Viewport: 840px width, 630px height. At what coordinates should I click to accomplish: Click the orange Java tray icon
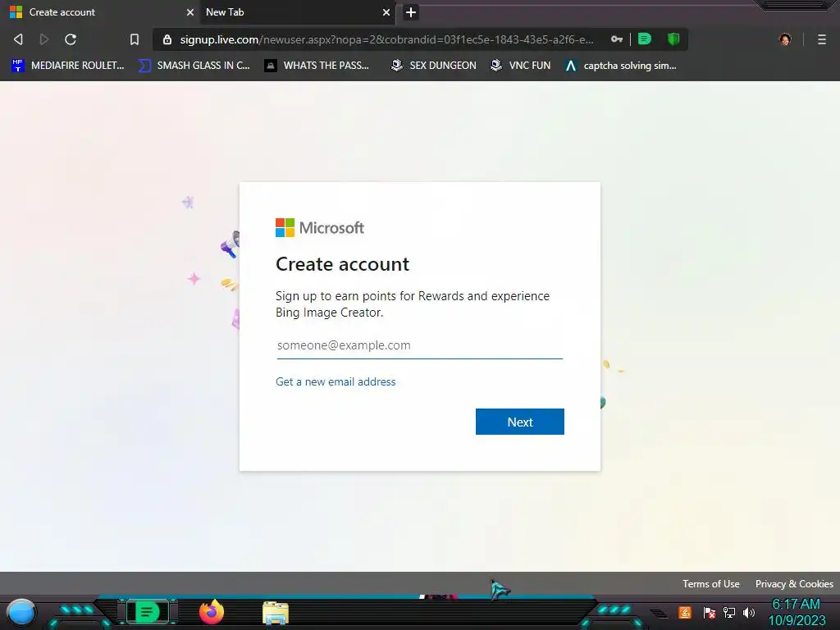pyautogui.click(x=685, y=612)
